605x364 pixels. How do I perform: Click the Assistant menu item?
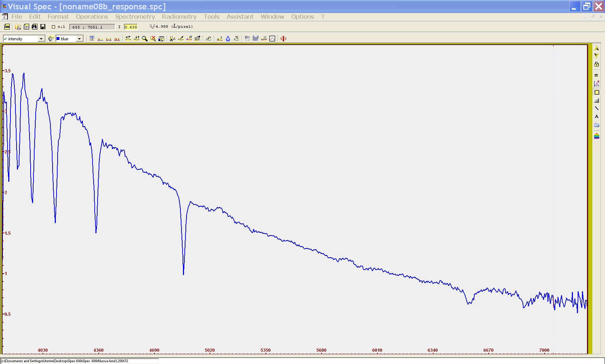pos(240,17)
